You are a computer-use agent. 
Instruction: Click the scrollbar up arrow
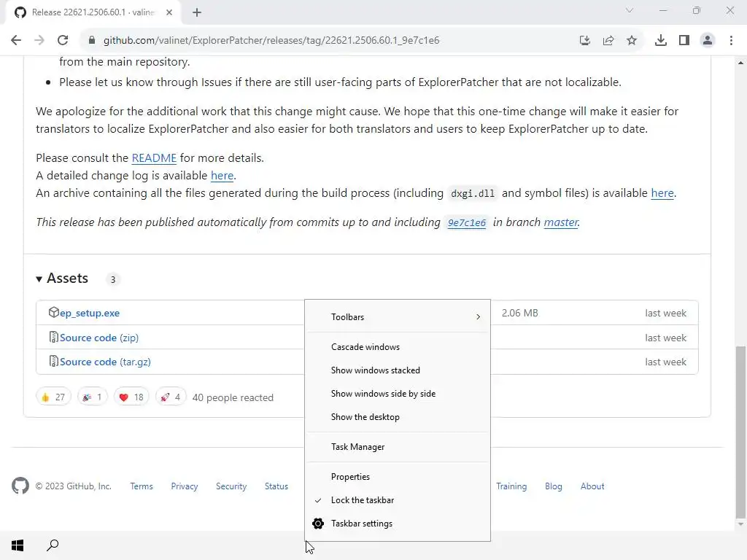click(x=740, y=63)
